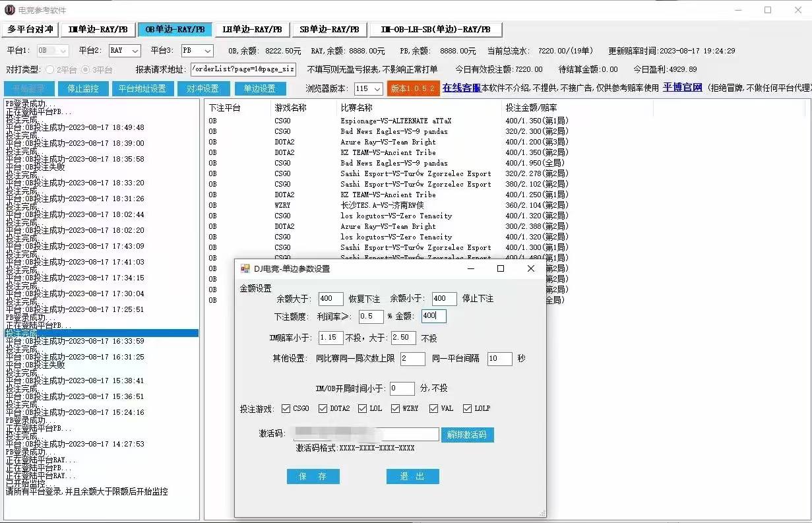The width and height of the screenshot is (812, 523).
Task: Click the 解绑激活码 button
Action: (467, 435)
